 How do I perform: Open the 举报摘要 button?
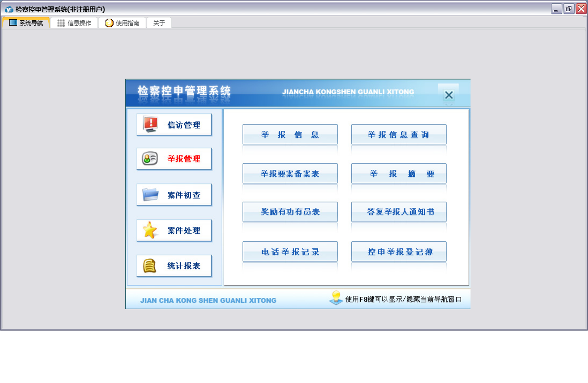398,173
